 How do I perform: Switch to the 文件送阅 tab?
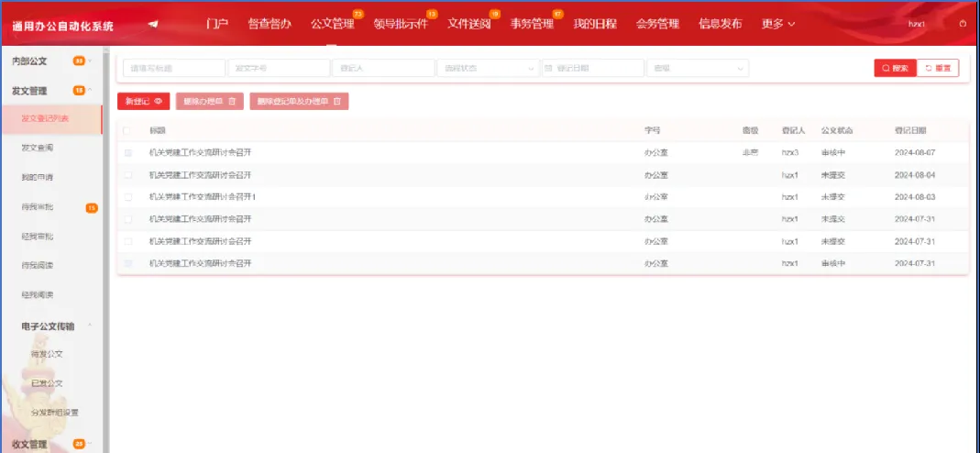pos(468,25)
